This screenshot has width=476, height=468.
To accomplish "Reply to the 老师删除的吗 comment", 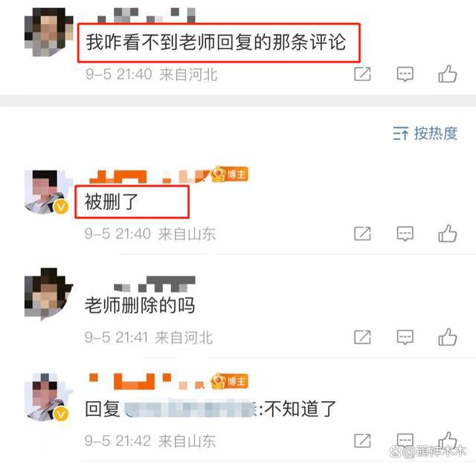I will (405, 337).
